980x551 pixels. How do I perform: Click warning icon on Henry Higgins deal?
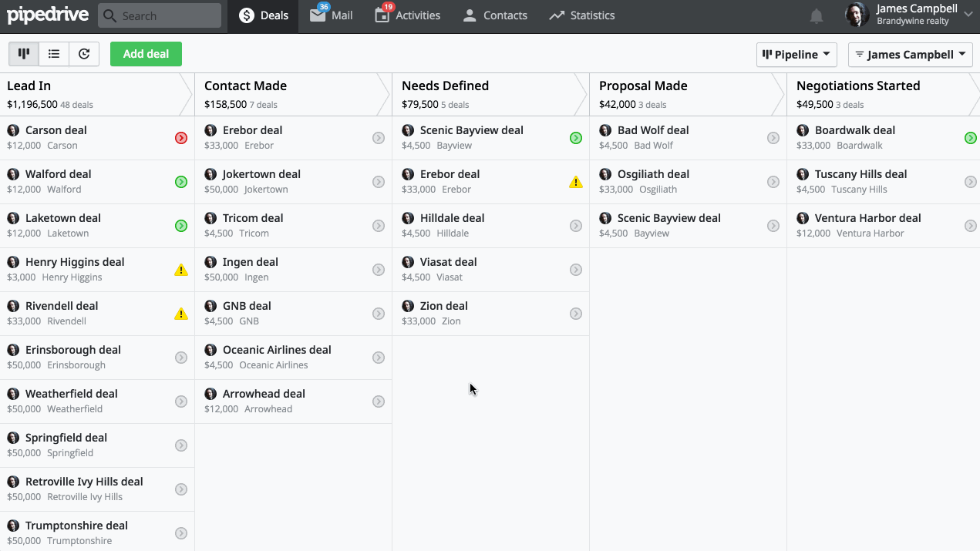(181, 270)
